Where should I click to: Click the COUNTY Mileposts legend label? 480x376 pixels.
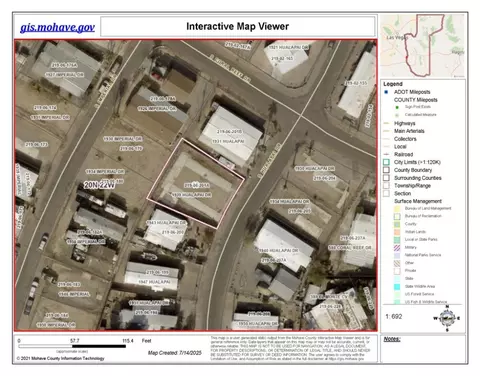(416, 100)
